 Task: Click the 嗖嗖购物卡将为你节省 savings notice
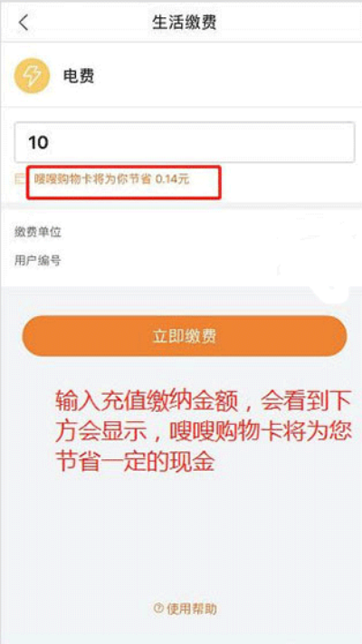tap(92, 179)
